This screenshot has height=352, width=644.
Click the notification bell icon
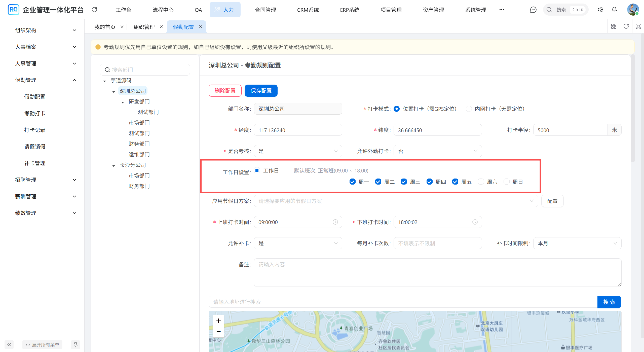point(614,10)
